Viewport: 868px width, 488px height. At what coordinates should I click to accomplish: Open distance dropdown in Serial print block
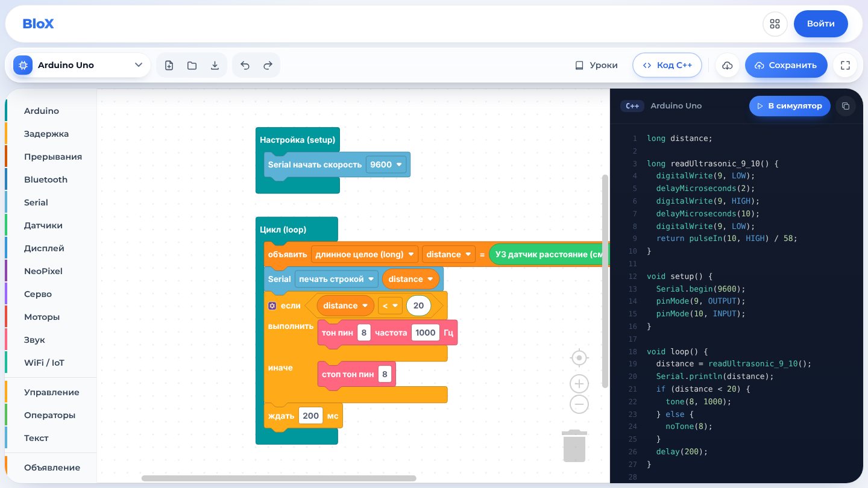(410, 279)
